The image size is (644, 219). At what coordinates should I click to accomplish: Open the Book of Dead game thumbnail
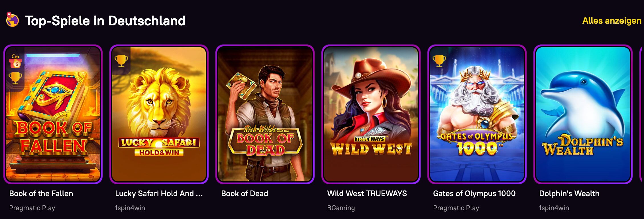click(265, 114)
